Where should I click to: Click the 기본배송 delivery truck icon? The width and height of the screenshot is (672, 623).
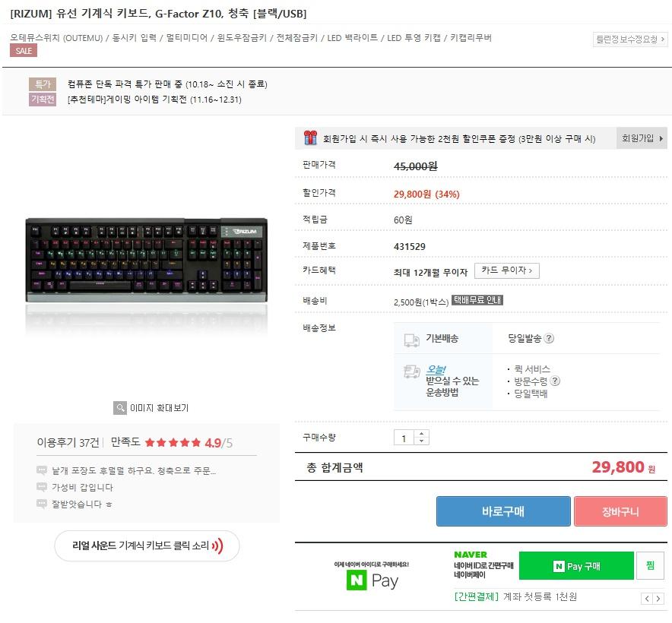point(412,340)
